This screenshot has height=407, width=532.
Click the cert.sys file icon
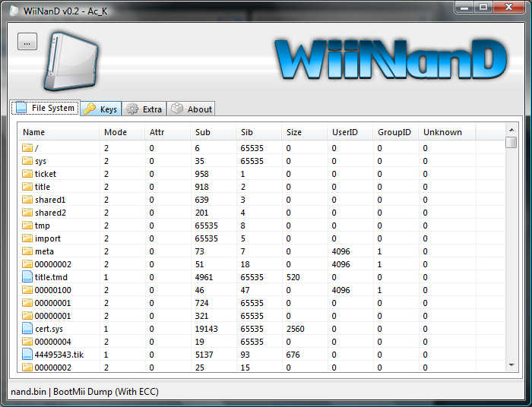27,328
